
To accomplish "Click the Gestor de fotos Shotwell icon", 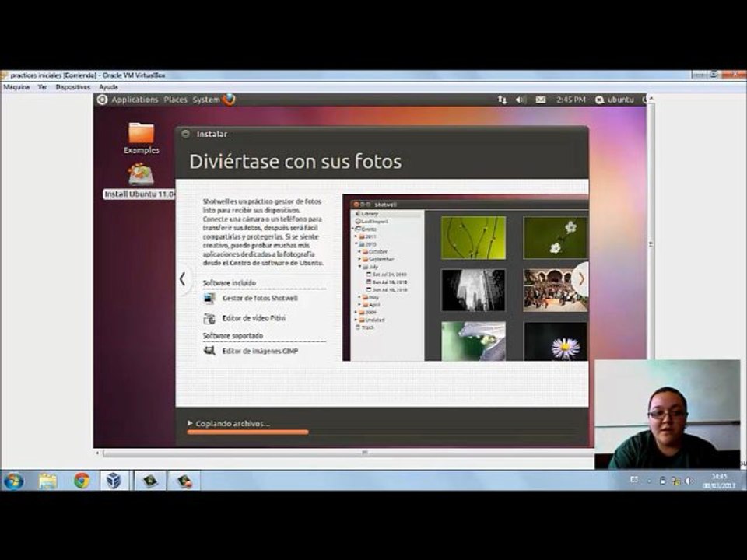I will pos(209,299).
